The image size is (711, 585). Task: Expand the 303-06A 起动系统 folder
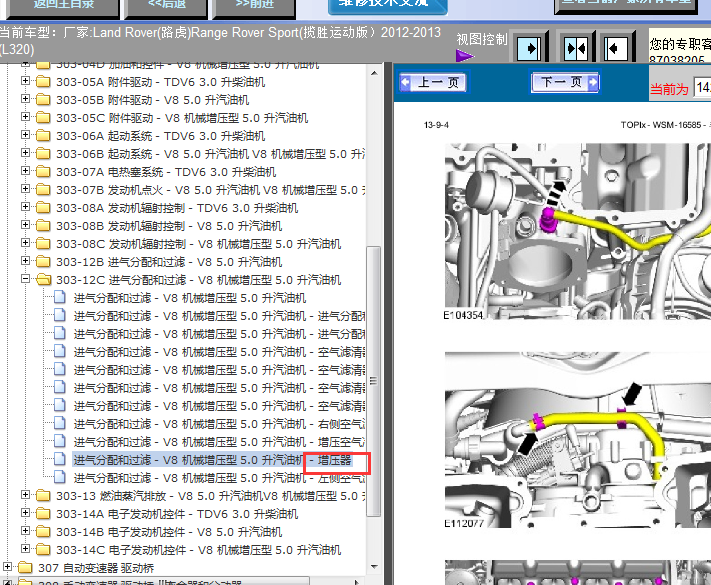(25, 135)
